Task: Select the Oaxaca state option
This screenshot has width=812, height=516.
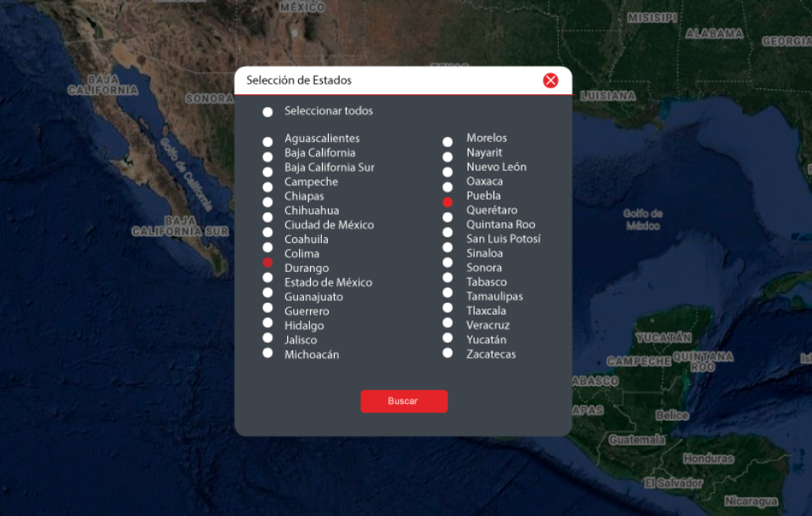Action: coord(448,186)
